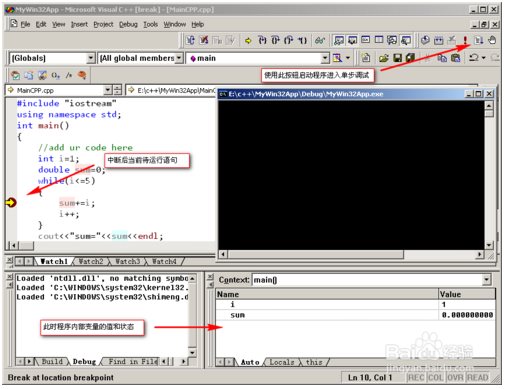Image resolution: width=505 pixels, height=389 pixels.
Task: Click the red exclamation Execute Program icon
Action: 465,40
